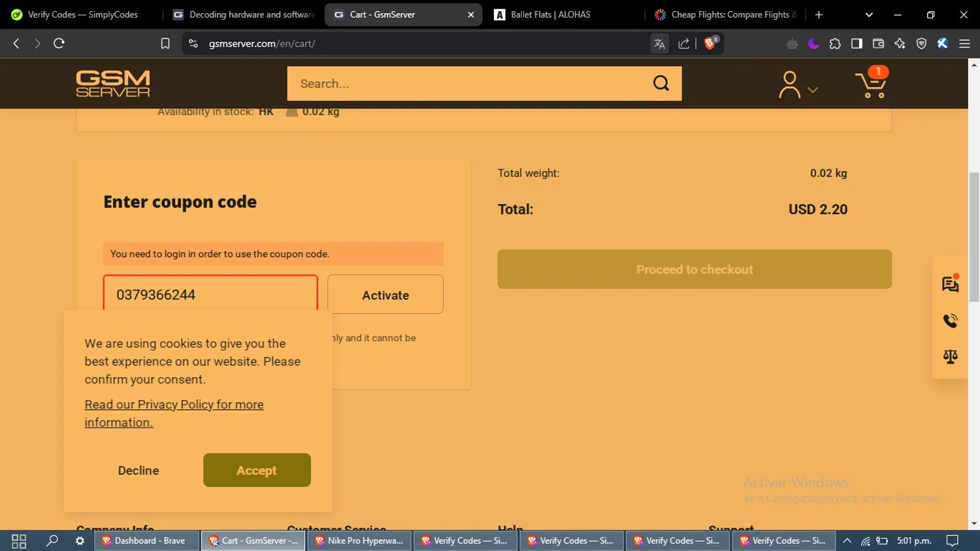
Task: Open the notification center icon
Action: point(953,541)
